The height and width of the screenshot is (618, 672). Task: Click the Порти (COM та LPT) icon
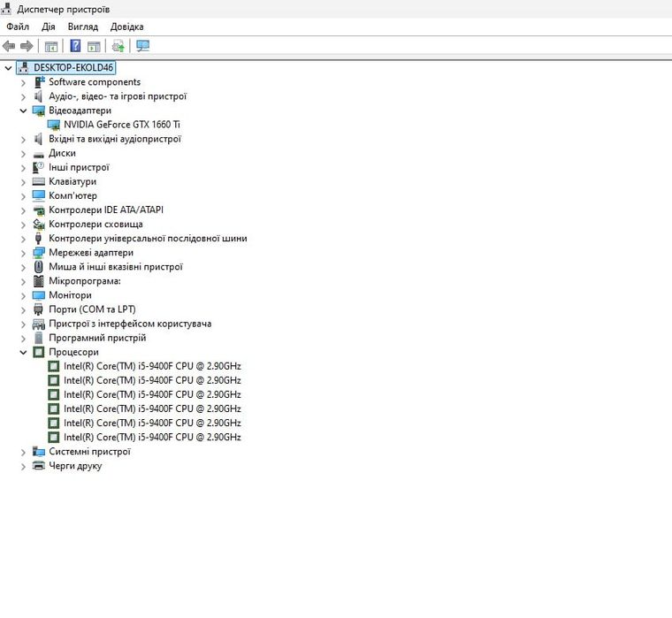tap(39, 309)
